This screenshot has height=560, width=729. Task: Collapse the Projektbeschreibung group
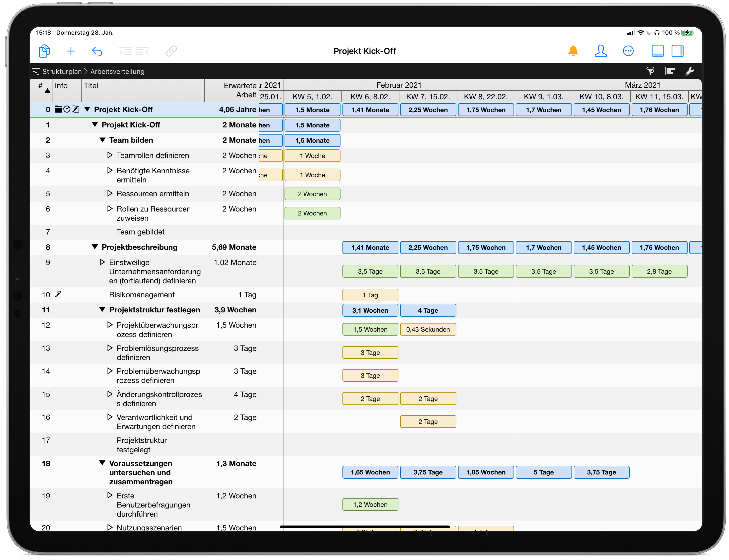pos(95,247)
